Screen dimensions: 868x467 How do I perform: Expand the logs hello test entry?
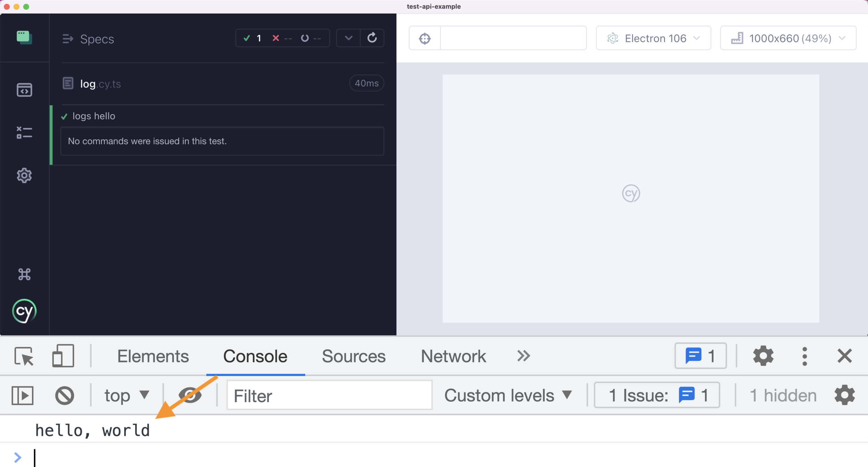click(94, 116)
